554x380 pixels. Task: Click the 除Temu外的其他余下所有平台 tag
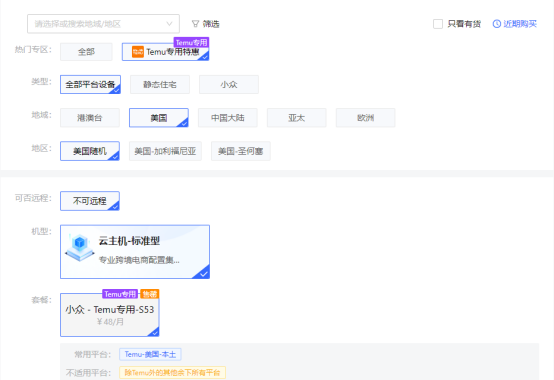pos(172,373)
